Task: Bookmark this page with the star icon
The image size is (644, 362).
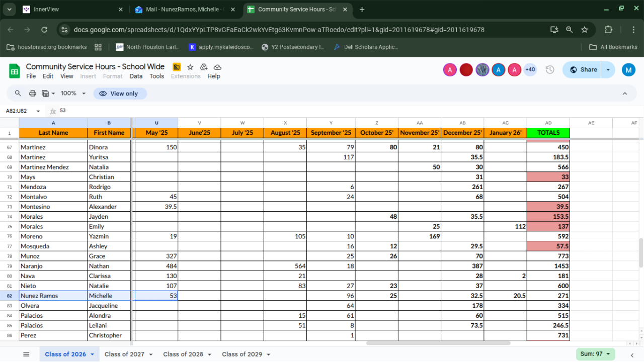Action: click(585, 30)
